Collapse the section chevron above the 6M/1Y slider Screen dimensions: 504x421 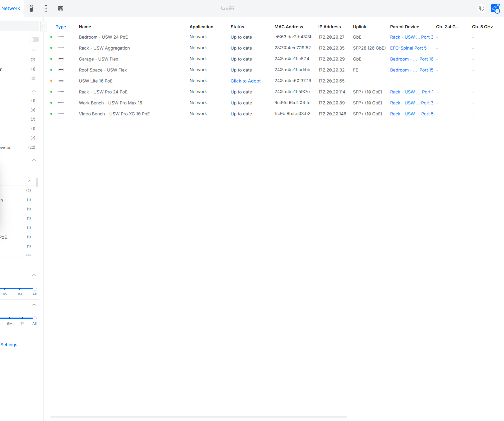point(34,305)
